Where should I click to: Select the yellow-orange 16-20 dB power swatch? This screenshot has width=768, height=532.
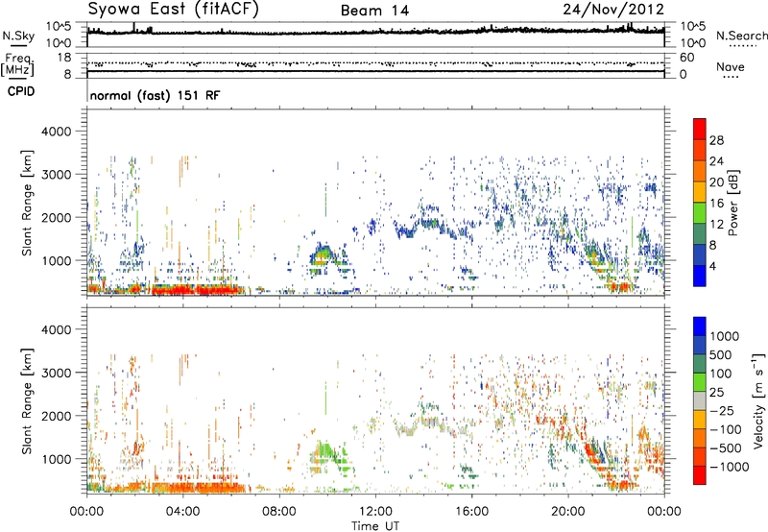click(x=700, y=192)
